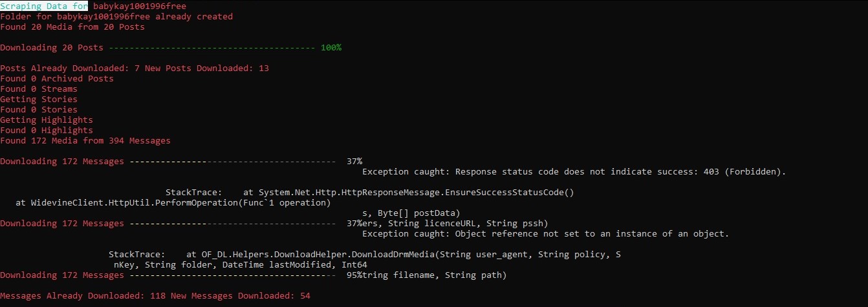Select "Found 172 Media from 394 Messages" line
Screen dimensions: 868x307
85,140
